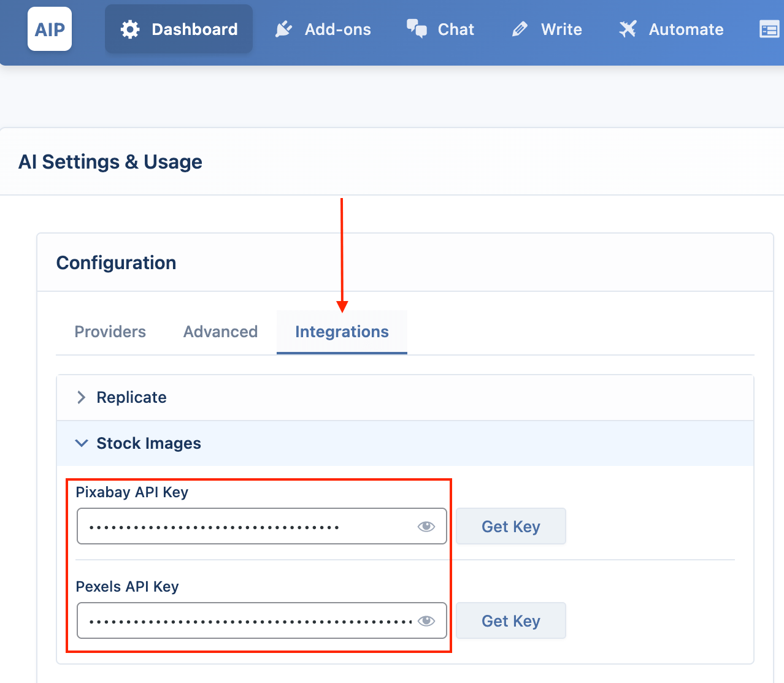Collapse the Stock Images chevron
This screenshot has width=784, height=683.
[x=81, y=443]
